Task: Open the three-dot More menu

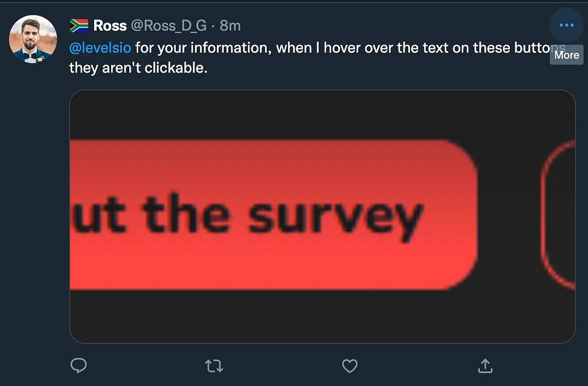Action: pos(566,25)
